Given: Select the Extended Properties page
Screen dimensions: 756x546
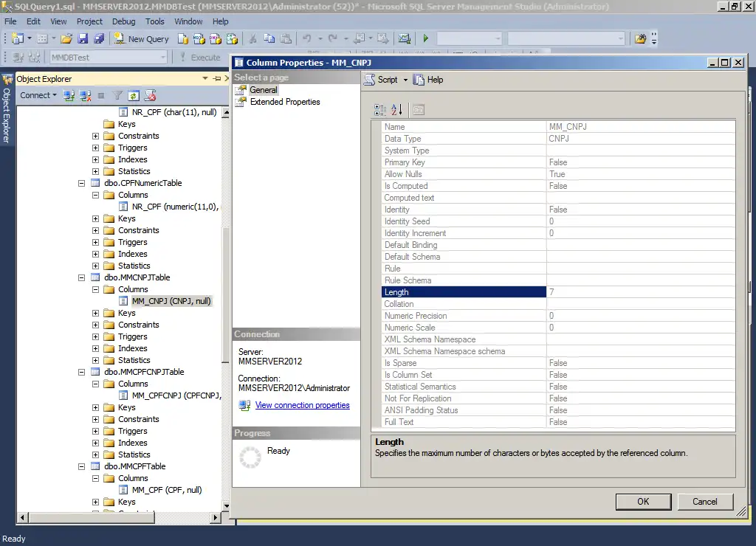Looking at the screenshot, I should (x=284, y=102).
